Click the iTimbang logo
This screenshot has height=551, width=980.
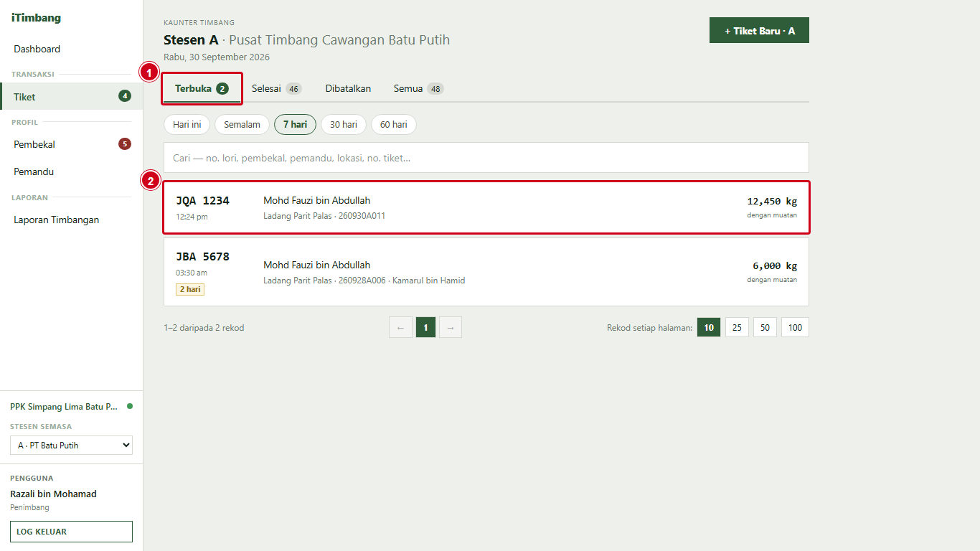[36, 18]
